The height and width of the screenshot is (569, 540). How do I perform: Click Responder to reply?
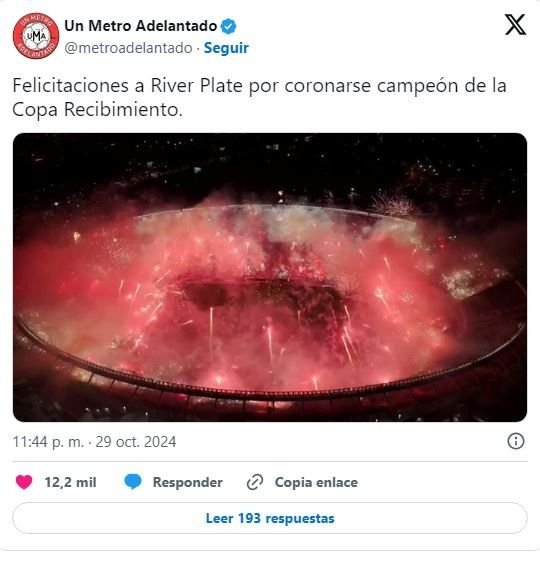click(x=188, y=482)
